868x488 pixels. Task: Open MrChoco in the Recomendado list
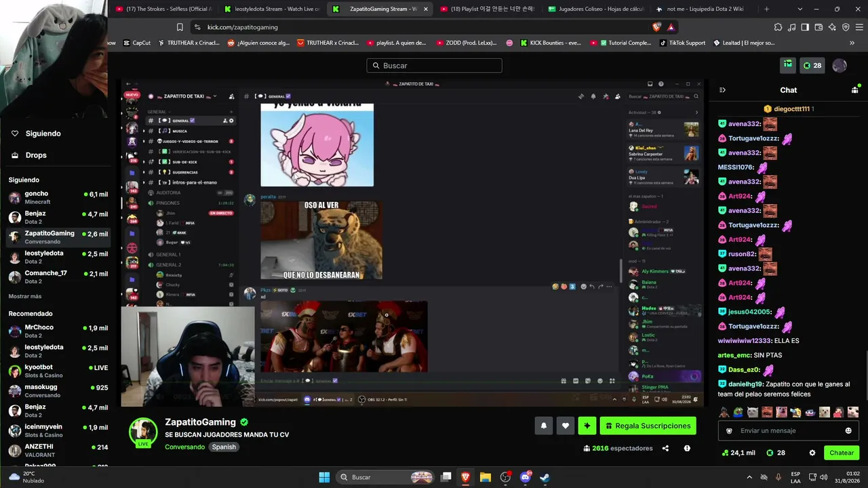click(x=58, y=331)
